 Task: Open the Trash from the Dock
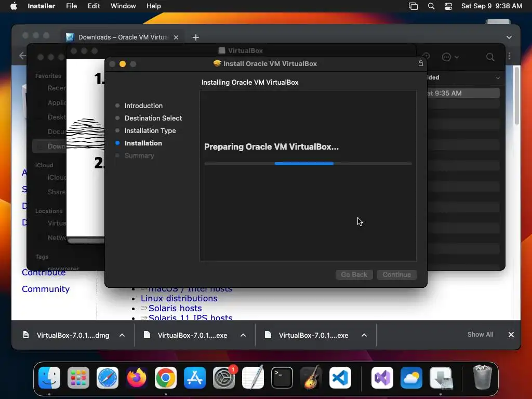click(x=482, y=378)
